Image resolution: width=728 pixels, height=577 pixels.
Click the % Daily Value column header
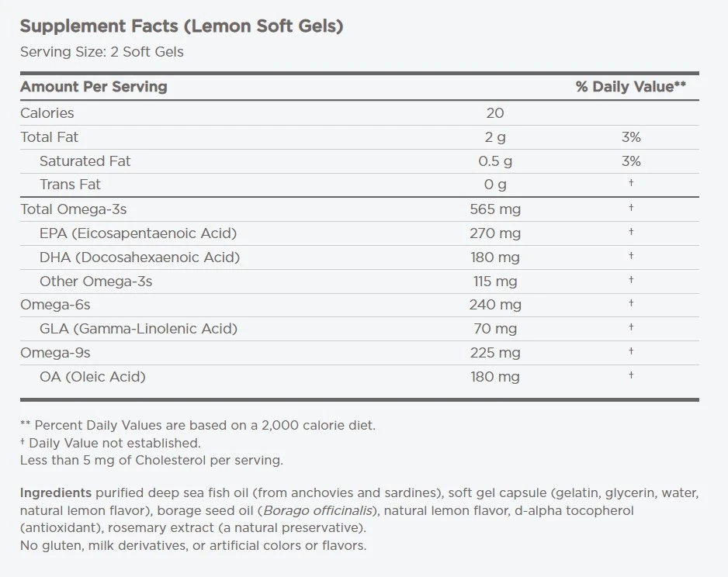[x=630, y=86]
